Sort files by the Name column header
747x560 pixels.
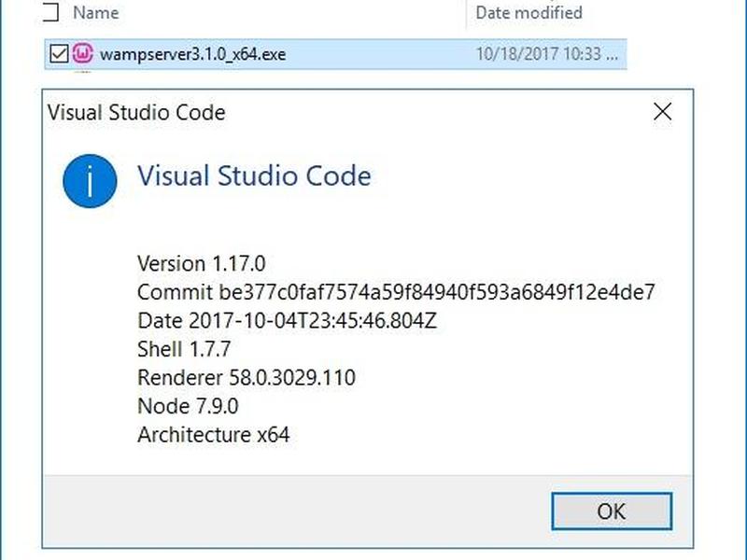coord(96,13)
